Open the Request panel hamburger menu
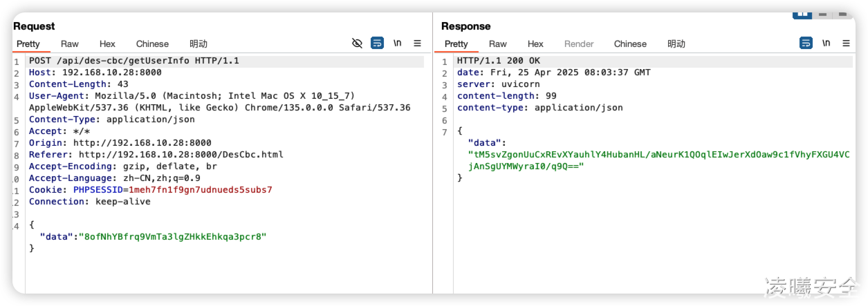This screenshot has width=868, height=306. coord(417,44)
